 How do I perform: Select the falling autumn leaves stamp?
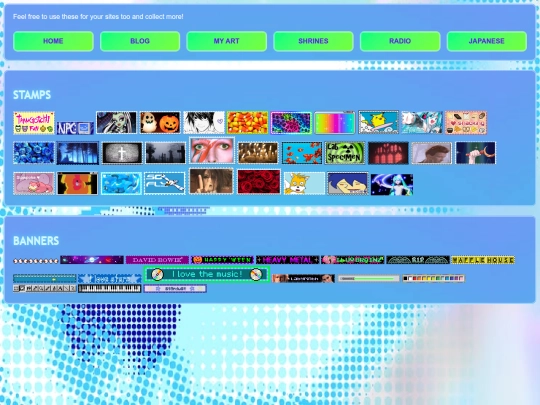[302, 153]
